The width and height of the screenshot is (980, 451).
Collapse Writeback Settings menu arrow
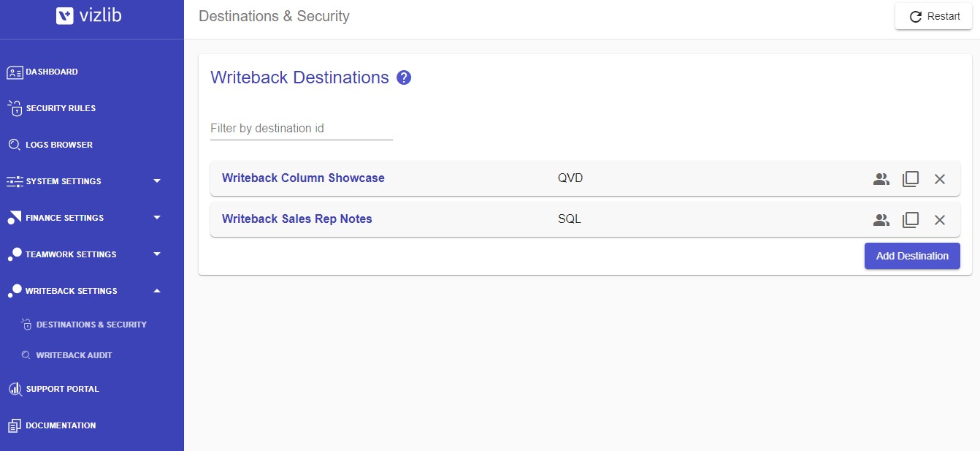point(157,291)
